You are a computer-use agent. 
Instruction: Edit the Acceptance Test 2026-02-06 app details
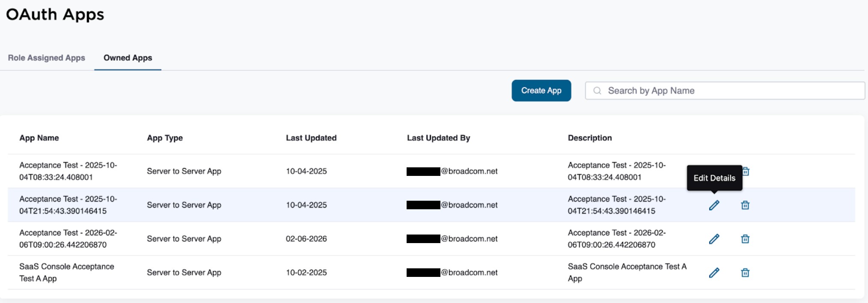(x=714, y=239)
